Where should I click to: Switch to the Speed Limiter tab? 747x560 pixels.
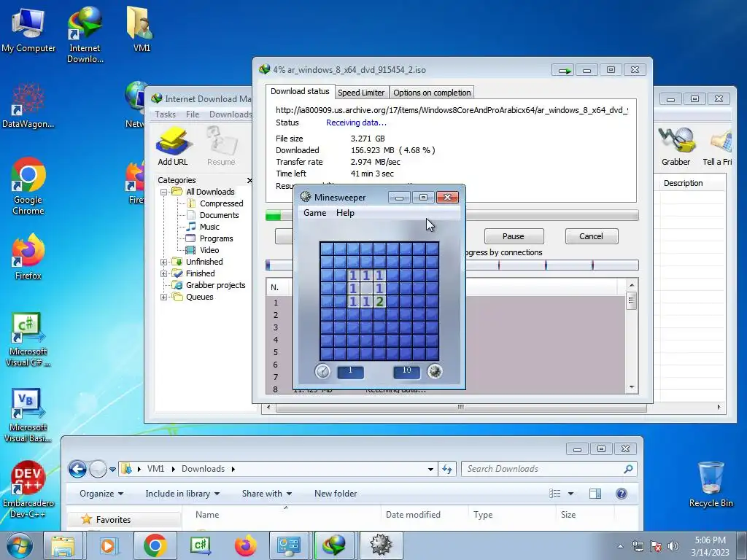pos(361,93)
